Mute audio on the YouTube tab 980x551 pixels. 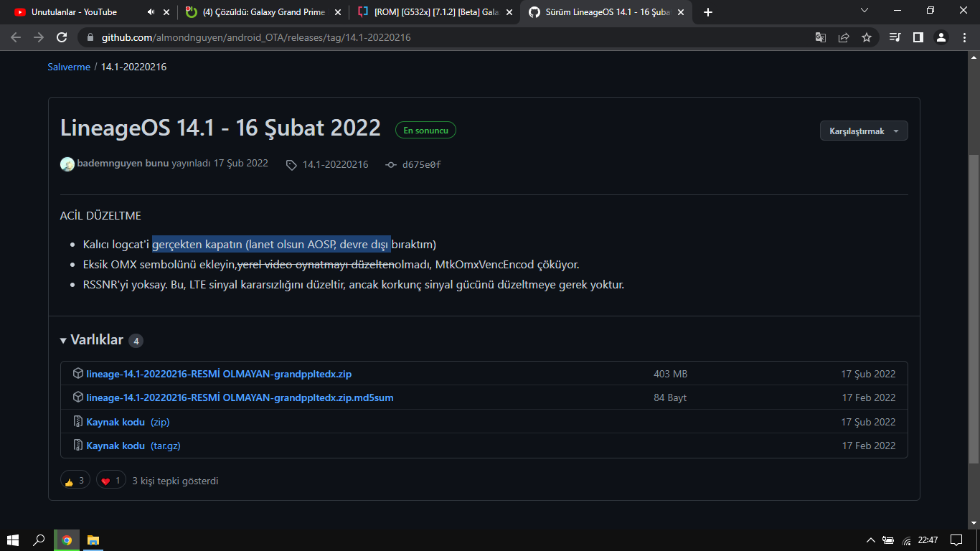(x=151, y=12)
